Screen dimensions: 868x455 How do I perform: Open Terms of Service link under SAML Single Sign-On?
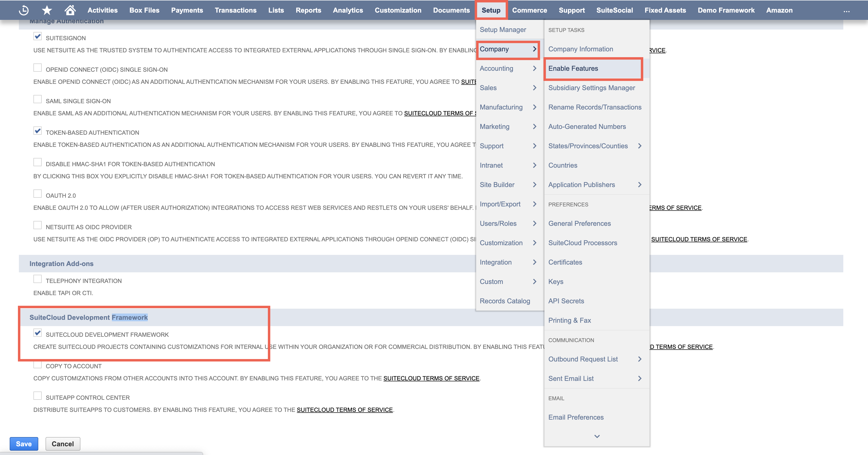pos(440,113)
